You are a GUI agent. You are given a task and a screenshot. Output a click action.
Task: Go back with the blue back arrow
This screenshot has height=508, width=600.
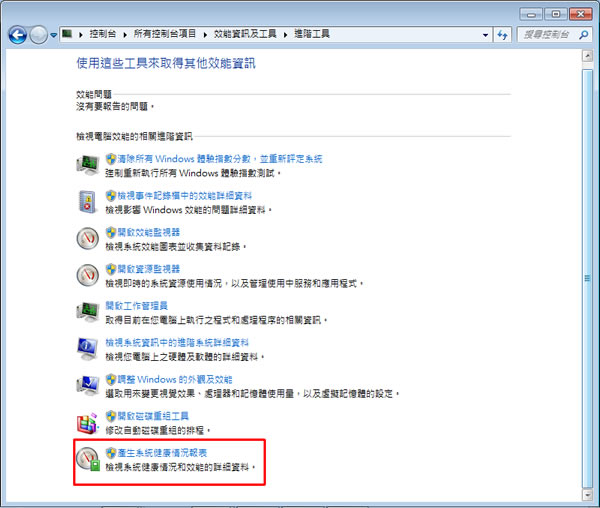click(18, 35)
